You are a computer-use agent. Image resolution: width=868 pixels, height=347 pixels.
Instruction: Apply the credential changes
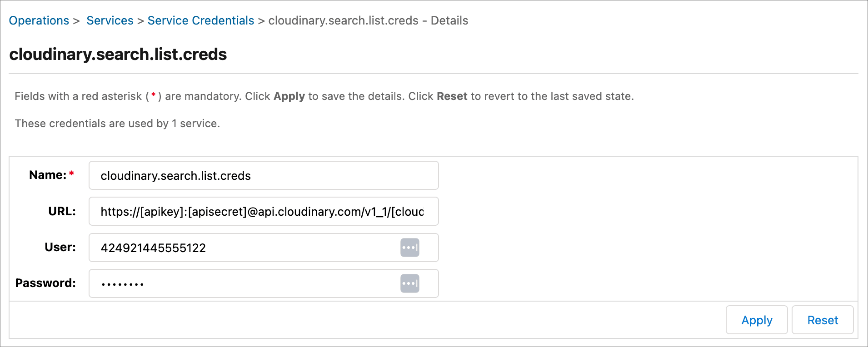(x=756, y=320)
